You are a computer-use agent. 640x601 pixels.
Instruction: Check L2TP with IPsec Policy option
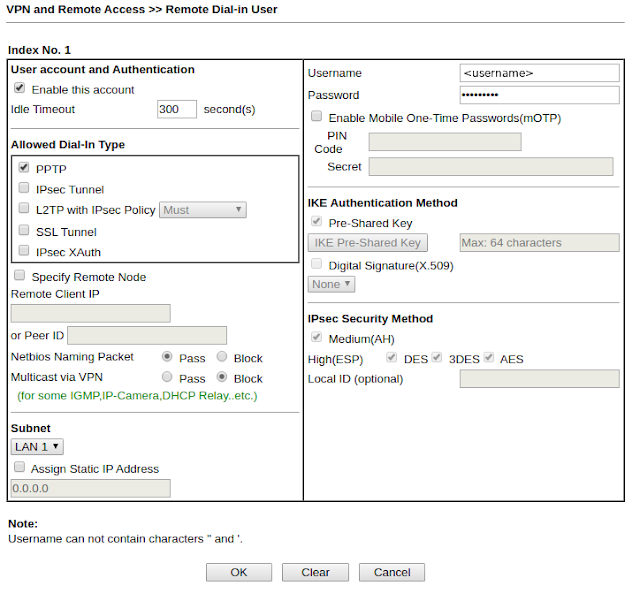pyautogui.click(x=24, y=208)
